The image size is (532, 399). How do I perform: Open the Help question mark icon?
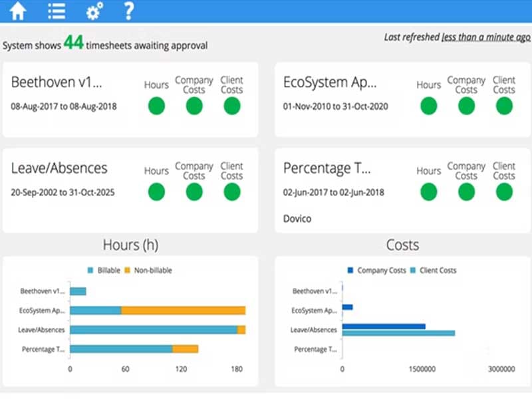point(128,11)
